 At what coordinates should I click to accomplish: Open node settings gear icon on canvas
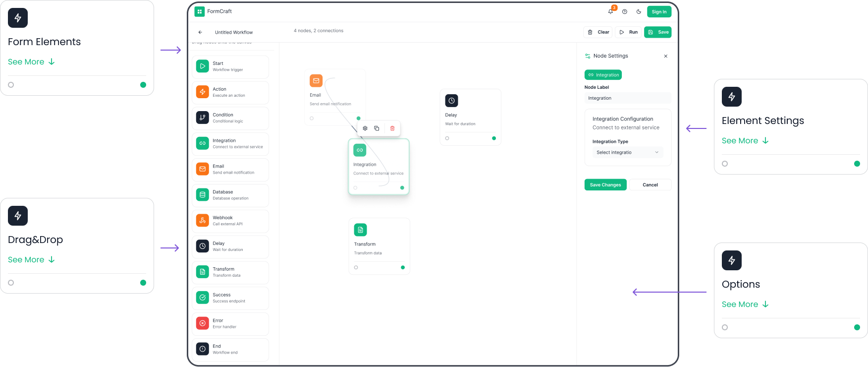pos(365,128)
